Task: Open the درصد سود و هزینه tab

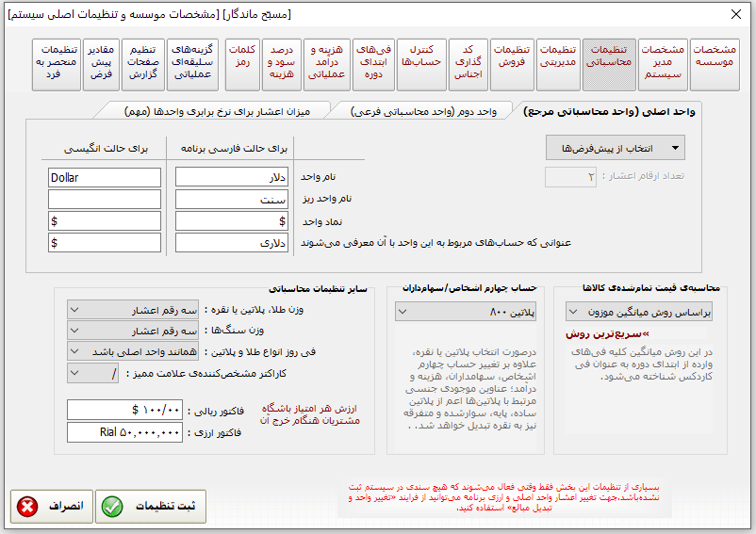Action: click(282, 65)
